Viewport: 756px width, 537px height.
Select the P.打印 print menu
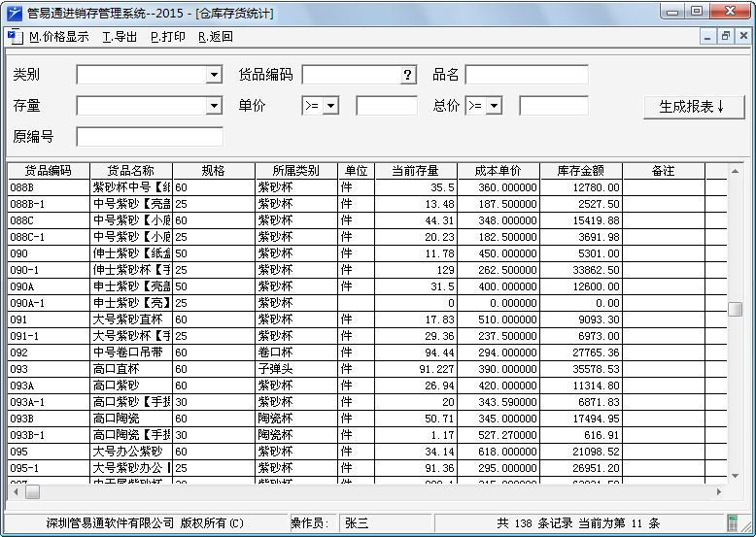167,37
